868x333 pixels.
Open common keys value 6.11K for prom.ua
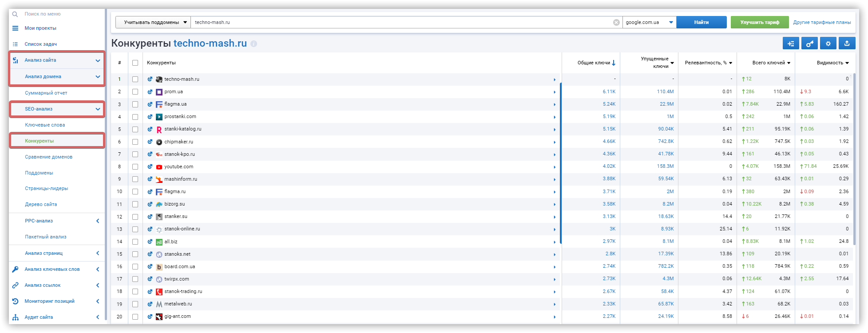point(609,91)
